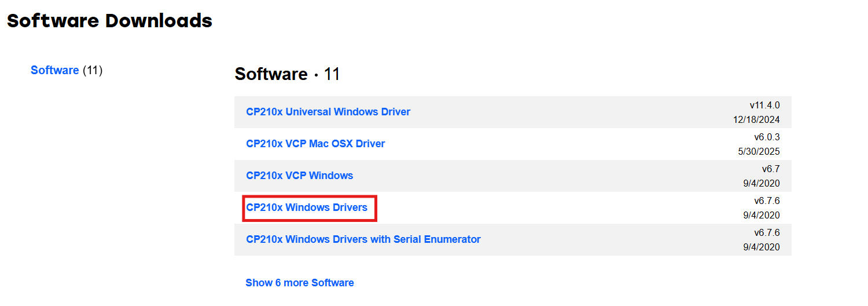Viewport: 868px width, 306px height.
Task: Open CP210x VCP Mac OSX Driver link
Action: (315, 144)
